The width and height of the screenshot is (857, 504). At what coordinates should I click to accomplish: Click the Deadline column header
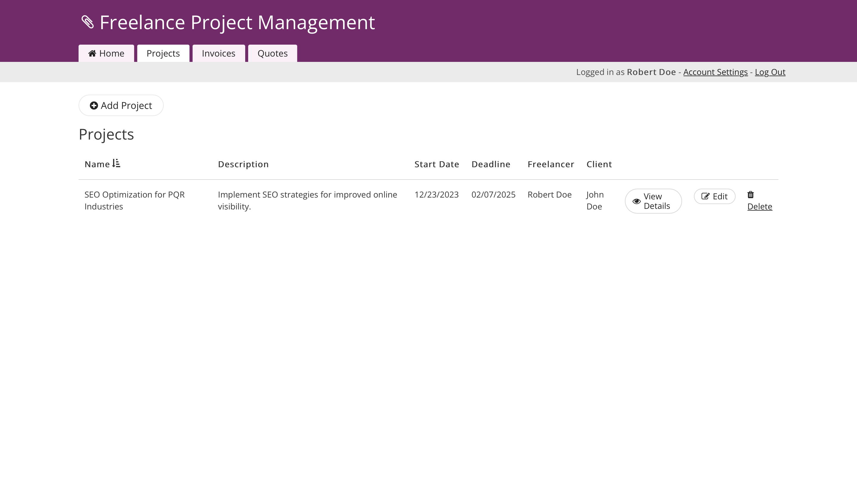[491, 164]
